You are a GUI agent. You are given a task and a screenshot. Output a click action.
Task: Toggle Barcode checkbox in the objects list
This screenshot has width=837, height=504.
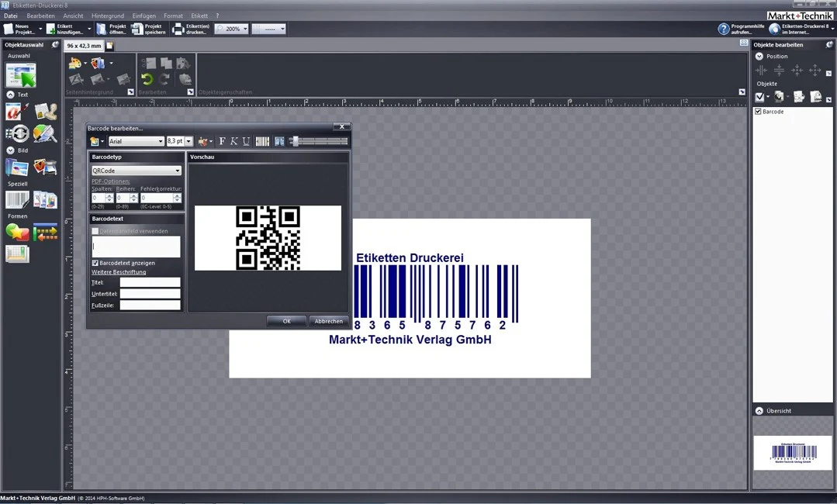pyautogui.click(x=758, y=112)
